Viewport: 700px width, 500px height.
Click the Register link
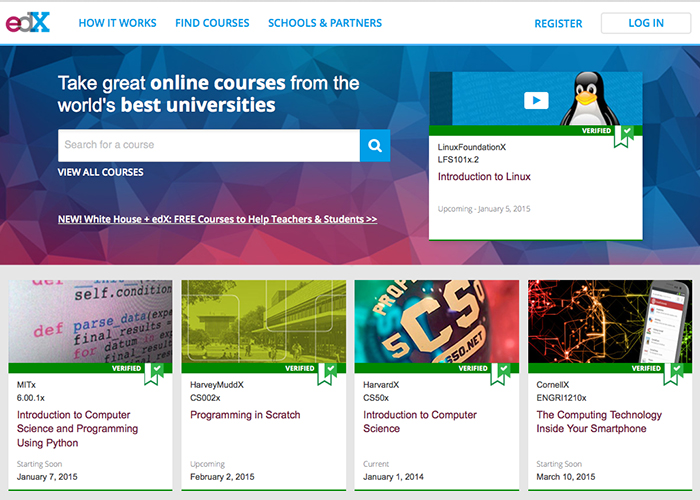coord(558,24)
